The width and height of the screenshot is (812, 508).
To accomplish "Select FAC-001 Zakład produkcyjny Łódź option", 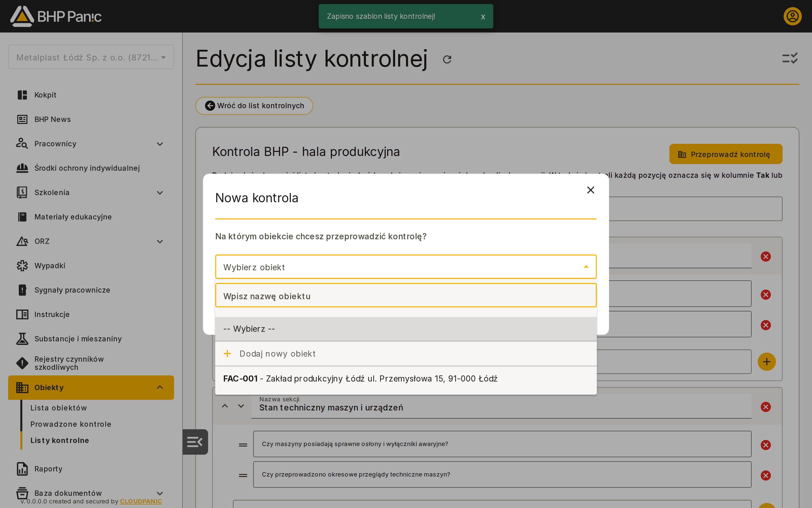I will [406, 379].
